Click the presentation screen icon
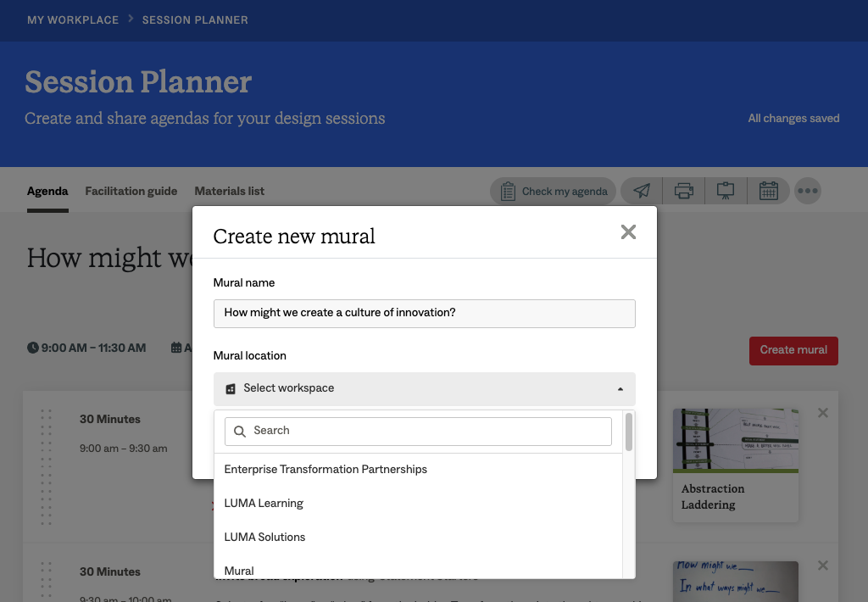This screenshot has height=602, width=868. [726, 191]
